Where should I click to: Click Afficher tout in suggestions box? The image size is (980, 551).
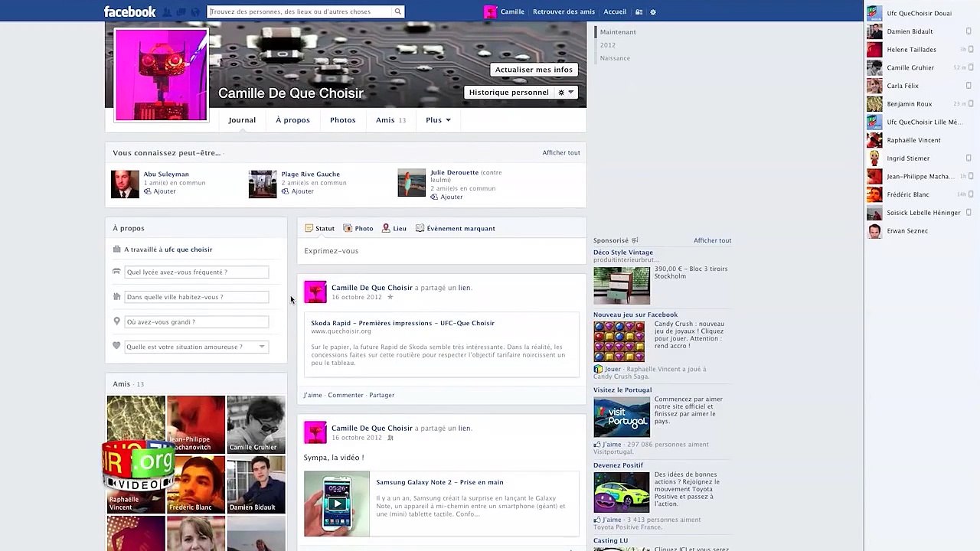click(x=561, y=153)
